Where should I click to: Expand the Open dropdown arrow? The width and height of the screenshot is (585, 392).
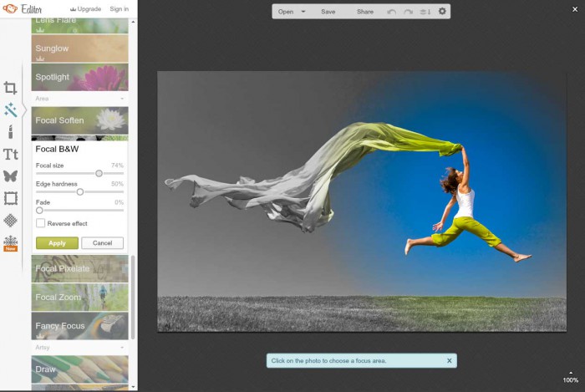pyautogui.click(x=303, y=12)
